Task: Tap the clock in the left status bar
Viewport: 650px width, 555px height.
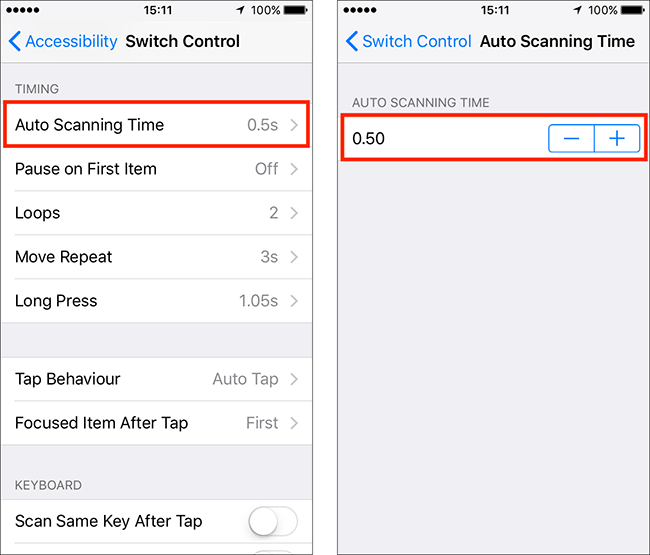Action: [158, 10]
